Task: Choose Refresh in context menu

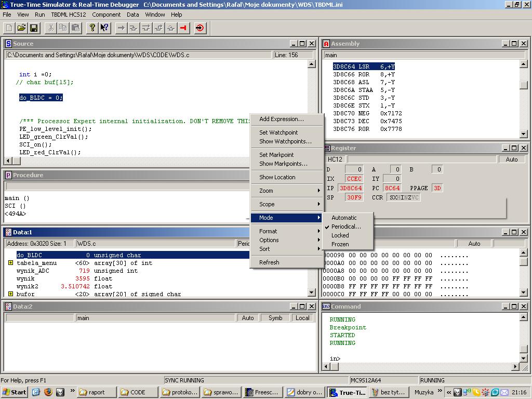Action: (x=287, y=262)
